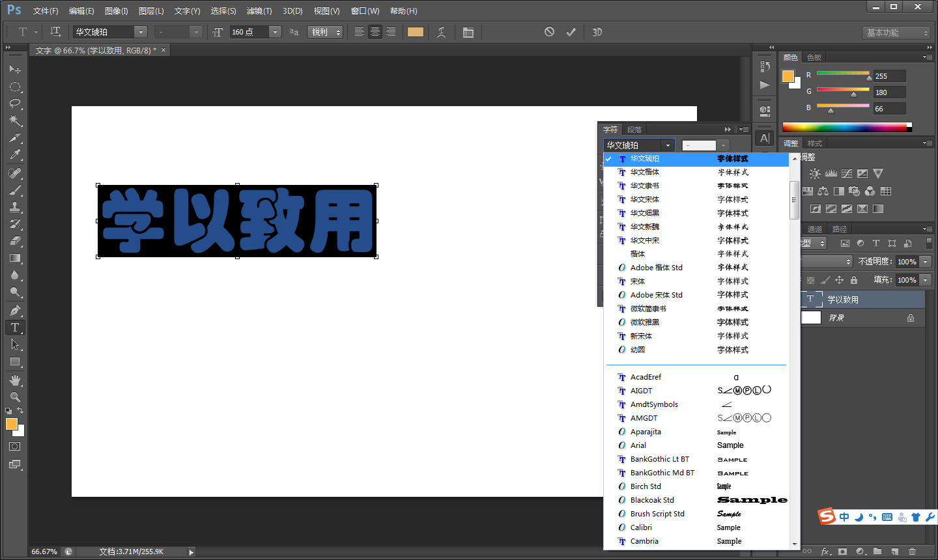
Task: Open layer opacity dropdown
Action: point(926,262)
